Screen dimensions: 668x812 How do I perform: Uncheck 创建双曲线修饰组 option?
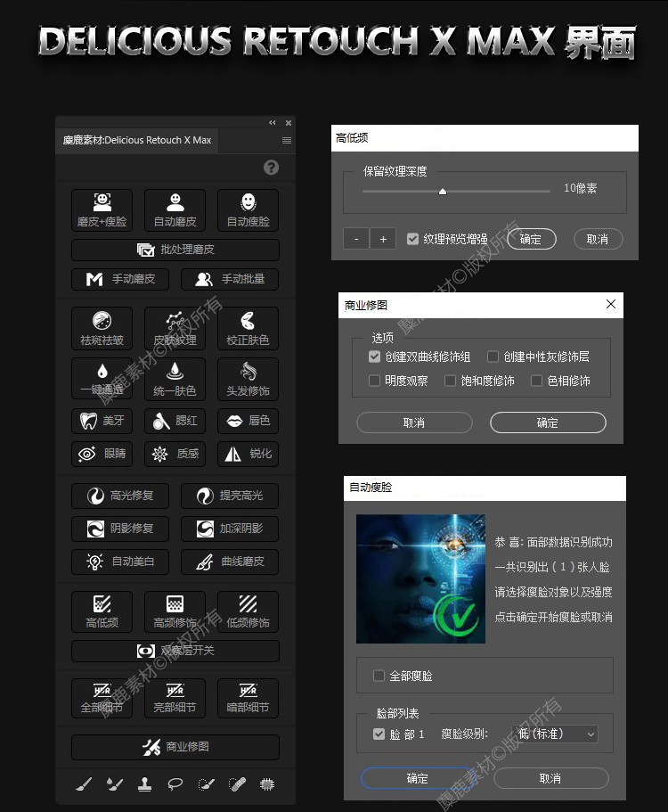(375, 357)
